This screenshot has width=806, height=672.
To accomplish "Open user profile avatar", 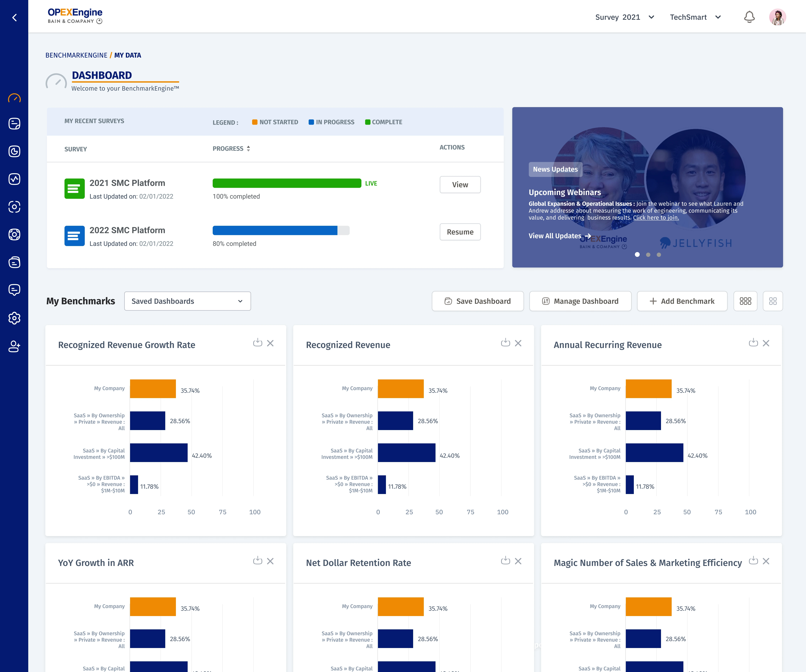I will 778,17.
